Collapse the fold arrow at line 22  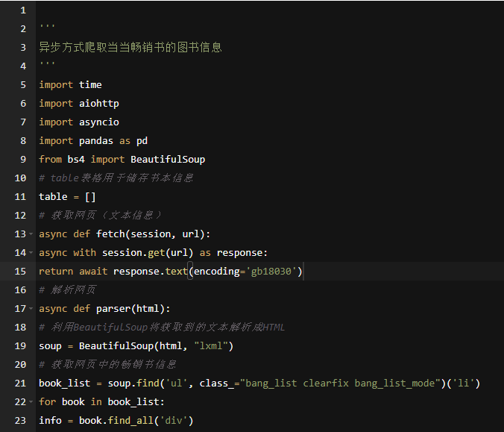click(31, 402)
